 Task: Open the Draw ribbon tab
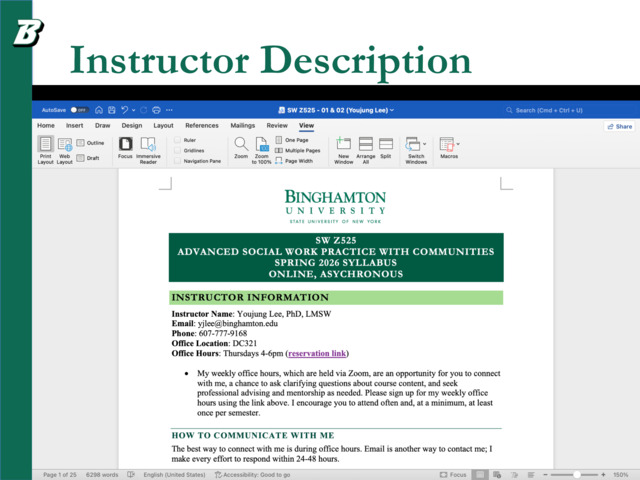102,125
